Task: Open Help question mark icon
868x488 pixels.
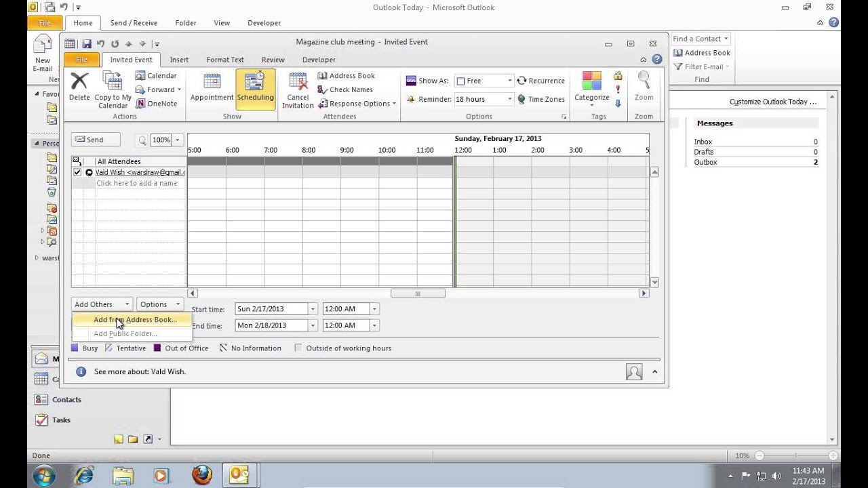Action: (656, 60)
